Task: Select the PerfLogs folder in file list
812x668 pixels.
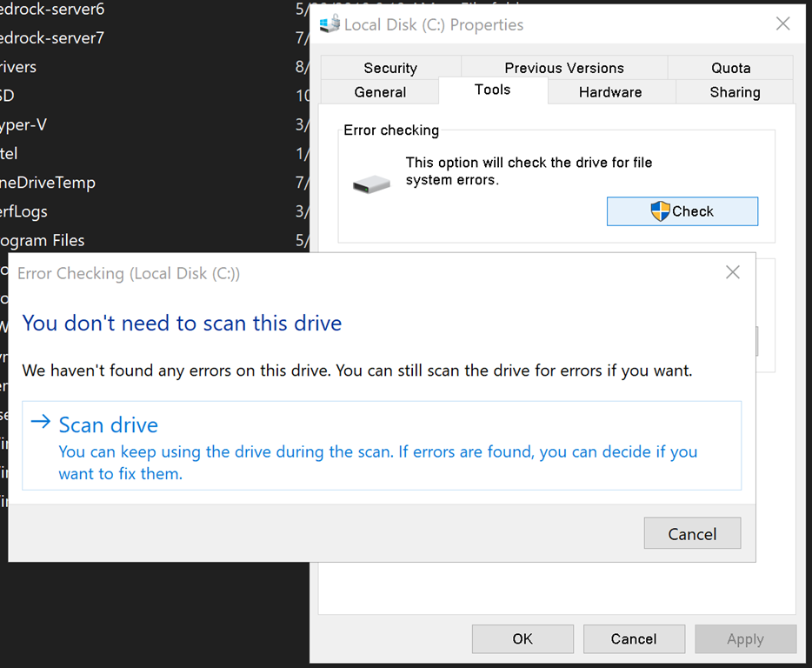Action: [23, 212]
